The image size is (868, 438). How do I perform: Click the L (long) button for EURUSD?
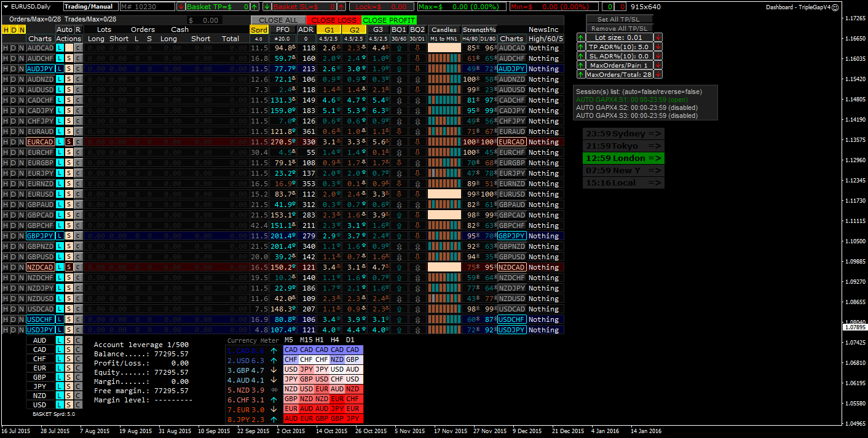pyautogui.click(x=60, y=194)
